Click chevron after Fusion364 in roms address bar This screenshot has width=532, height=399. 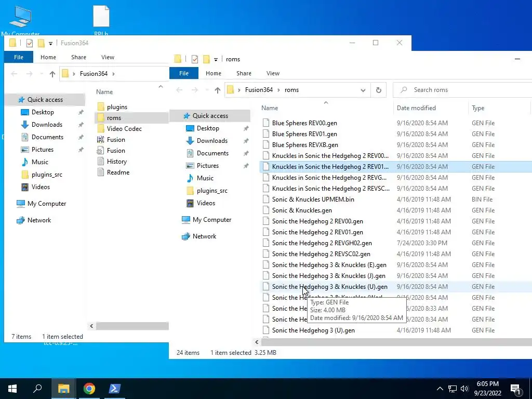click(278, 90)
